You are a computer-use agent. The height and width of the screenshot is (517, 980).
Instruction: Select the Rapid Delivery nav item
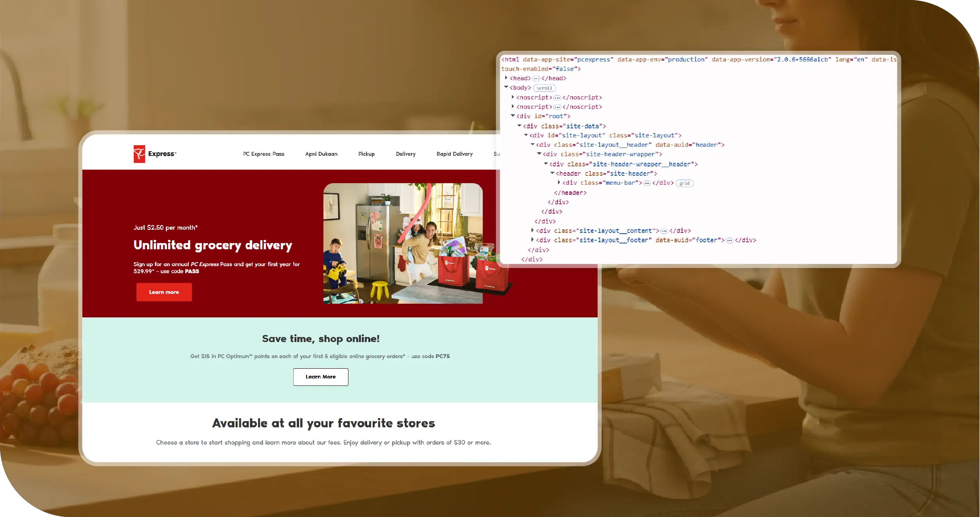454,154
